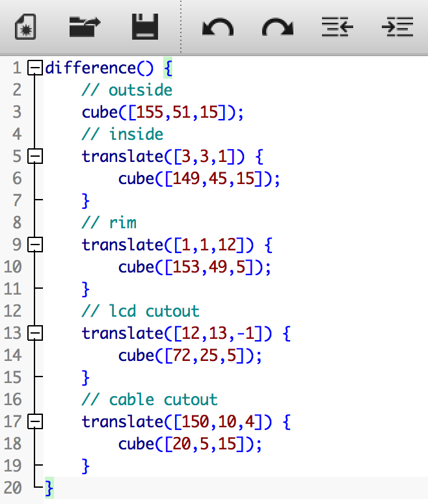The width and height of the screenshot is (428, 504).
Task: Place cursor in cube([155,51,15]) line
Action: coord(163,112)
